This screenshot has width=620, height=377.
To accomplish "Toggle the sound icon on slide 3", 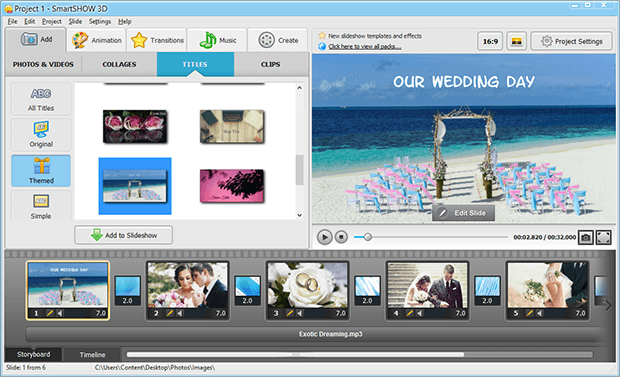I will pos(300,313).
